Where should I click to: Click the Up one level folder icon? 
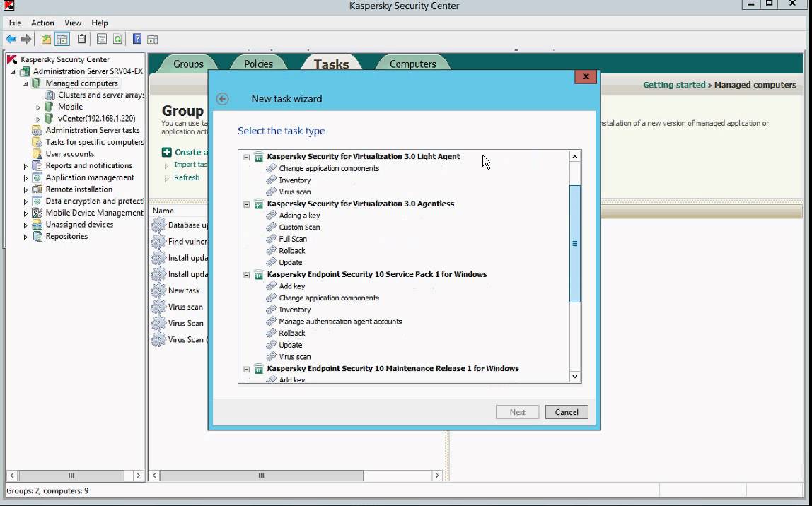tap(46, 40)
